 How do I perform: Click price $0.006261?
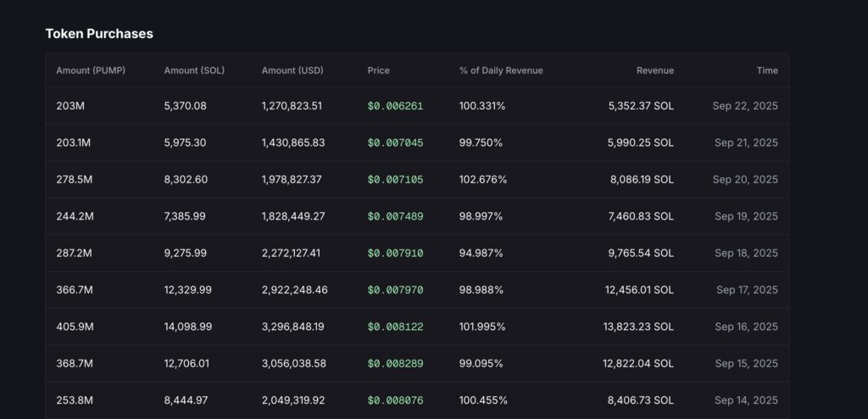click(395, 106)
